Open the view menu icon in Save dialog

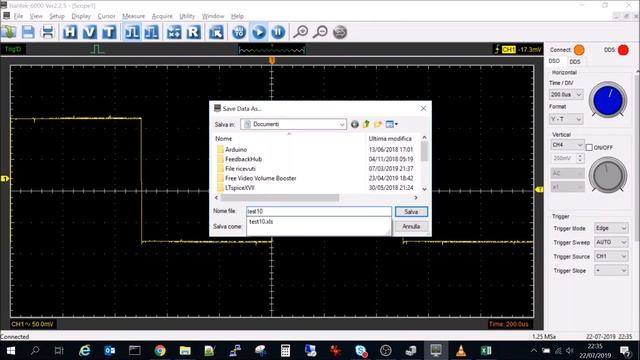tap(391, 124)
